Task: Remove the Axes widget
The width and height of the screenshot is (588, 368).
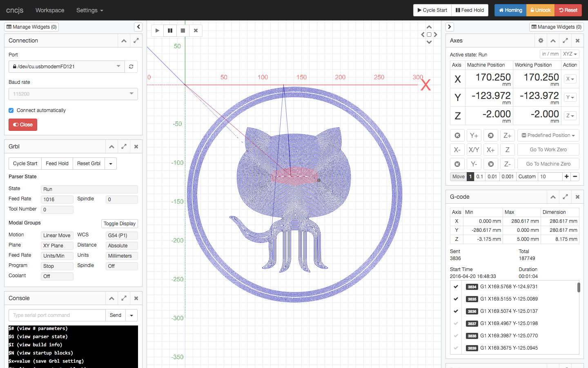Action: (x=577, y=40)
